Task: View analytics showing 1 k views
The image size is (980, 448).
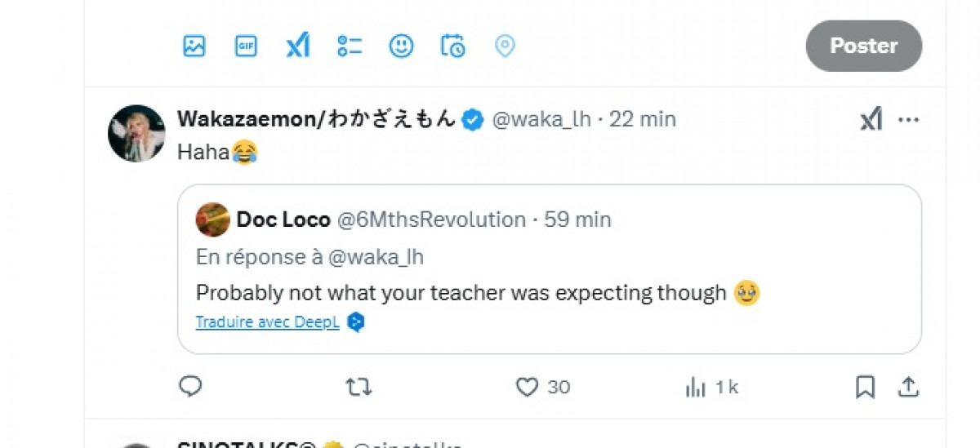Action: click(696, 387)
